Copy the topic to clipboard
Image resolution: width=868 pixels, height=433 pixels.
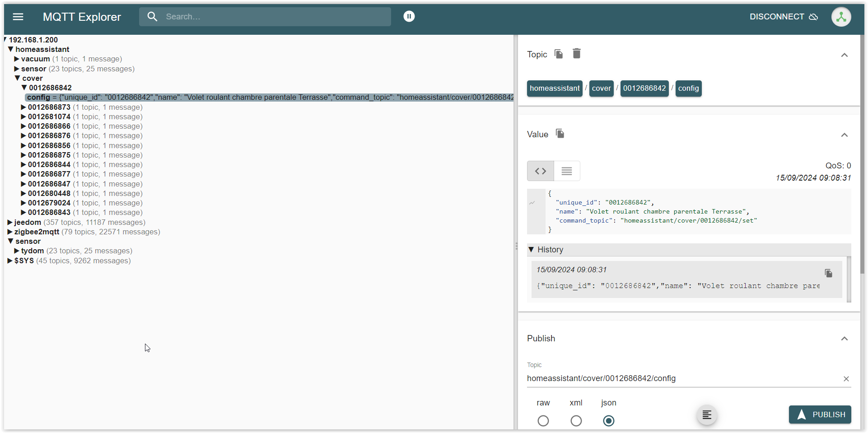tap(559, 54)
